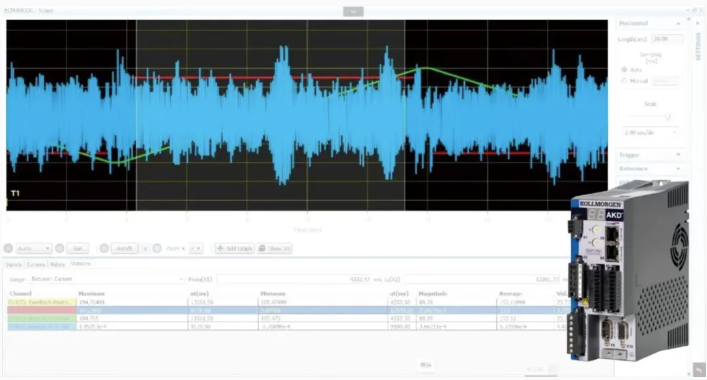
Task: Open the Range Between Cursors dropdown
Action: click(106, 279)
